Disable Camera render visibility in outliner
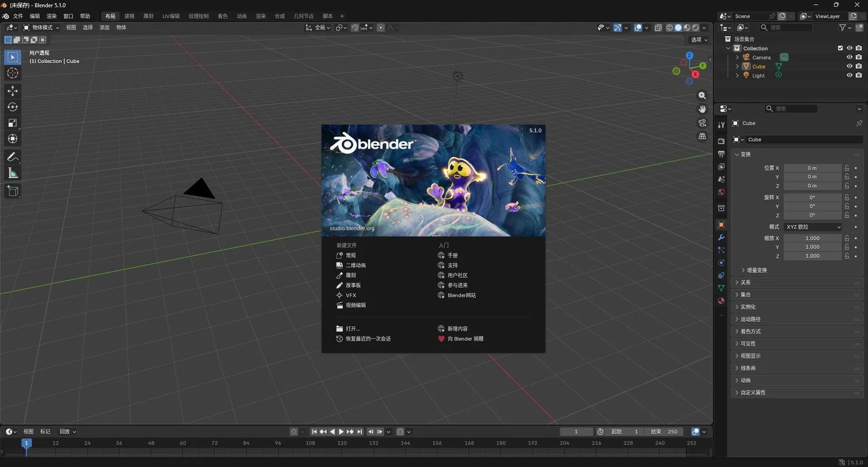 (858, 57)
